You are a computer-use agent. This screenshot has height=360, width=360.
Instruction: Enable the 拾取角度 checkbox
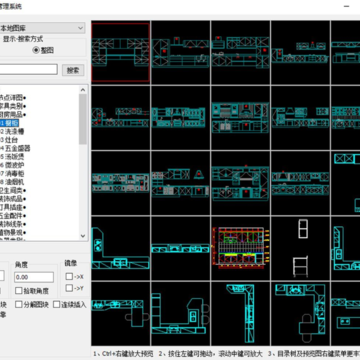tap(19, 291)
